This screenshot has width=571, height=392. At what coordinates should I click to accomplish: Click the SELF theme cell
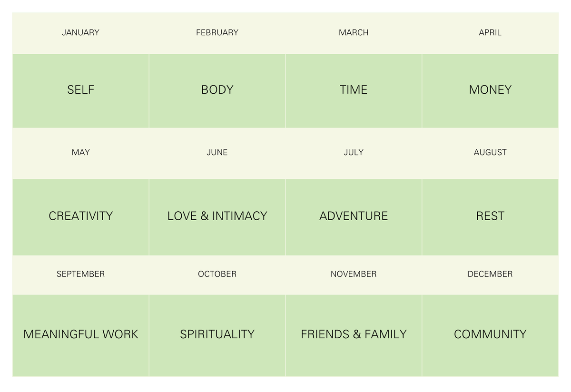(x=80, y=90)
